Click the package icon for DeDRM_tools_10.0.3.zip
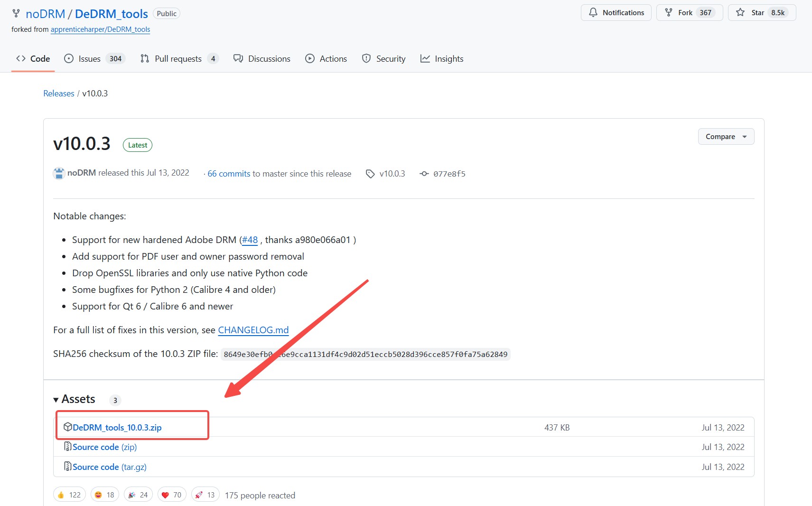This screenshot has height=506, width=812. (x=68, y=427)
